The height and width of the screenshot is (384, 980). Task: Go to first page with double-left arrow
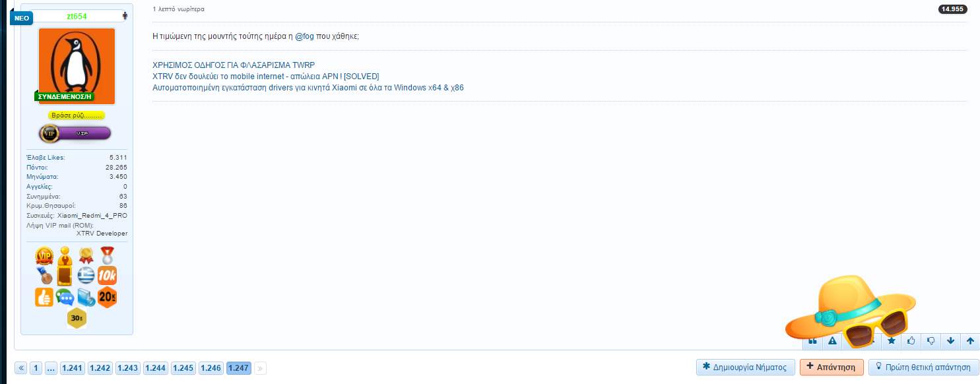[20, 368]
